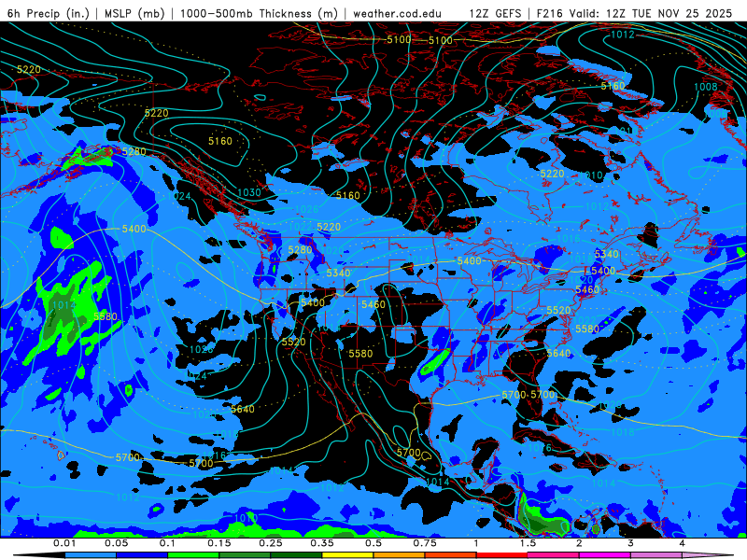This screenshot has height=560, width=747.
Task: Click the magenta 2 inch legend swatch
Action: point(605,555)
